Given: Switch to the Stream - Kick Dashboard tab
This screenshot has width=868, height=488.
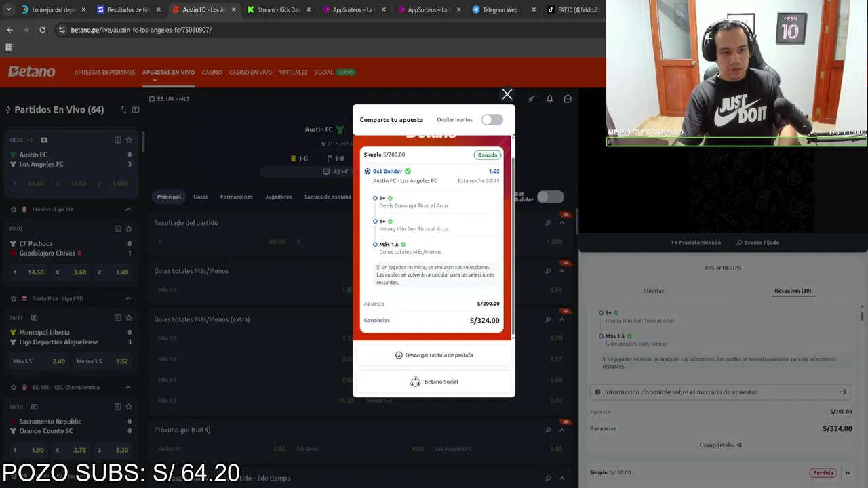Looking at the screenshot, I should (279, 10).
